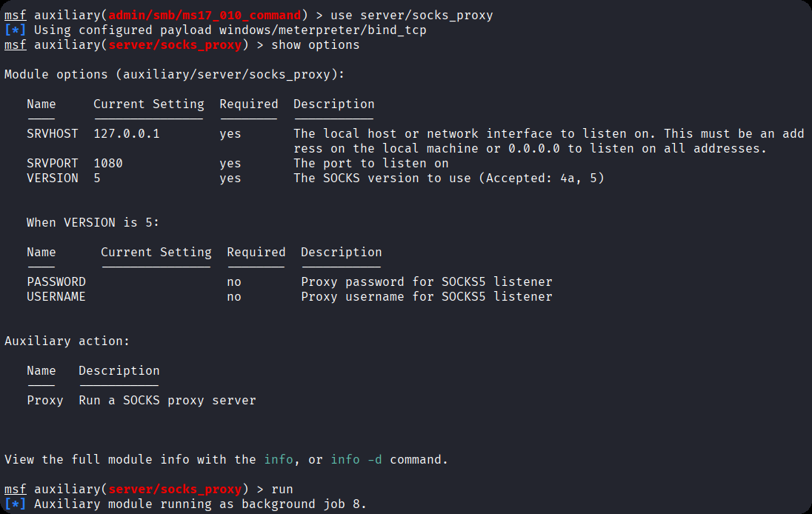Click the "use server/socks_proxy" command text
The height and width of the screenshot is (514, 812).
(412, 16)
